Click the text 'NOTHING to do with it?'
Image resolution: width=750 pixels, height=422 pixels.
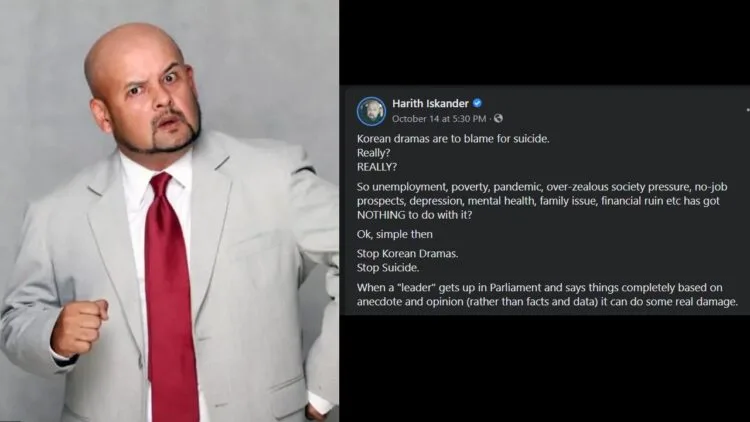415,215
